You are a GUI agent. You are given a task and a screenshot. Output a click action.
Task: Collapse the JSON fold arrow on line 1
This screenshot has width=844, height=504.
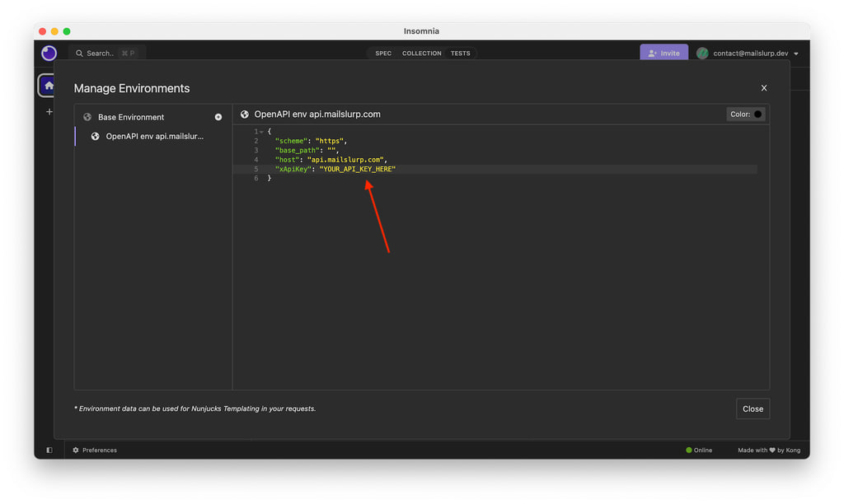click(x=261, y=132)
